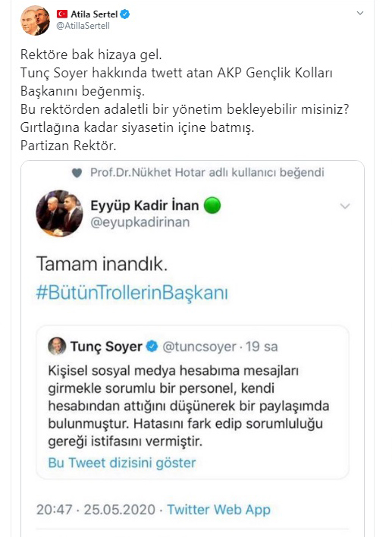Click the blue verified badge beside Atila Sertel
Viewport: 392px width, 537px height.
coord(125,14)
